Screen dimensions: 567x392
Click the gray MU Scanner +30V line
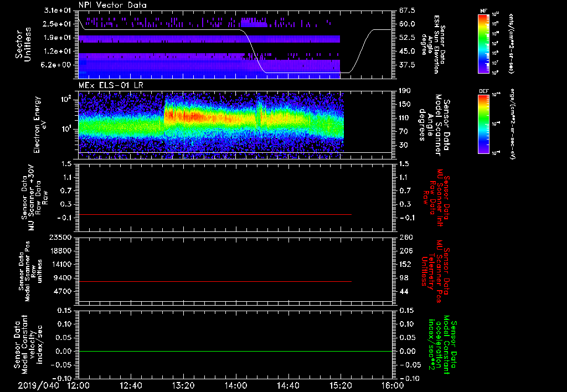tap(215, 214)
